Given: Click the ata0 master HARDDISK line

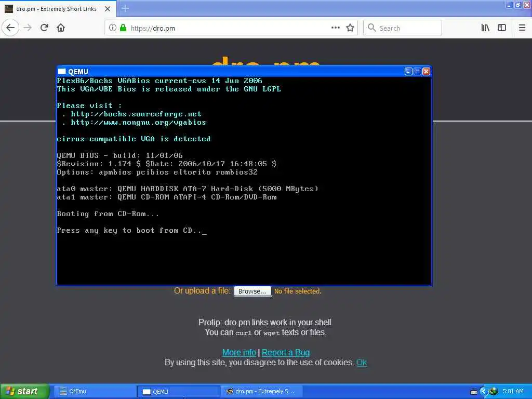Looking at the screenshot, I should pos(188,189).
